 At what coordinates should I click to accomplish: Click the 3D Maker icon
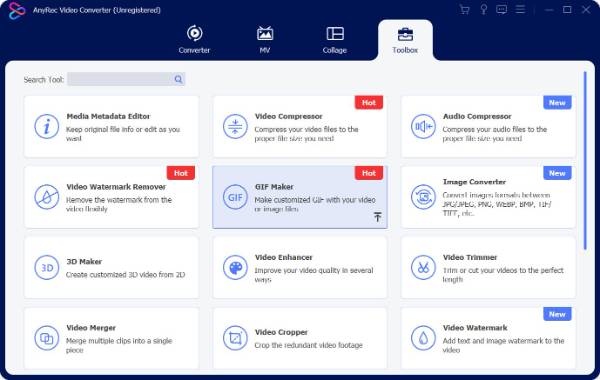click(x=47, y=267)
